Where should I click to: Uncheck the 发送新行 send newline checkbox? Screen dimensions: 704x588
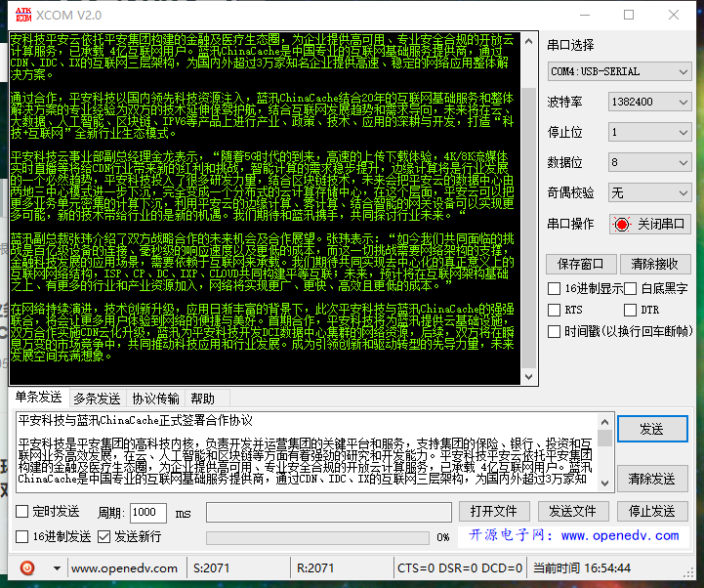[104, 536]
